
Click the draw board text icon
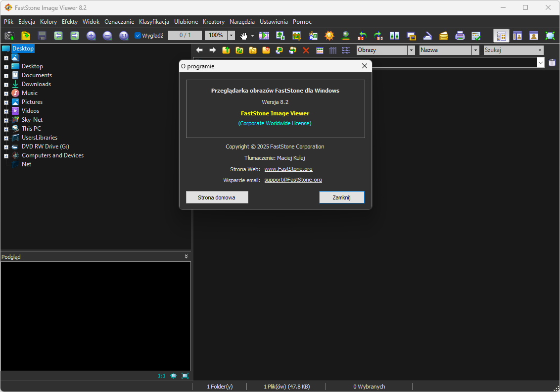click(313, 35)
